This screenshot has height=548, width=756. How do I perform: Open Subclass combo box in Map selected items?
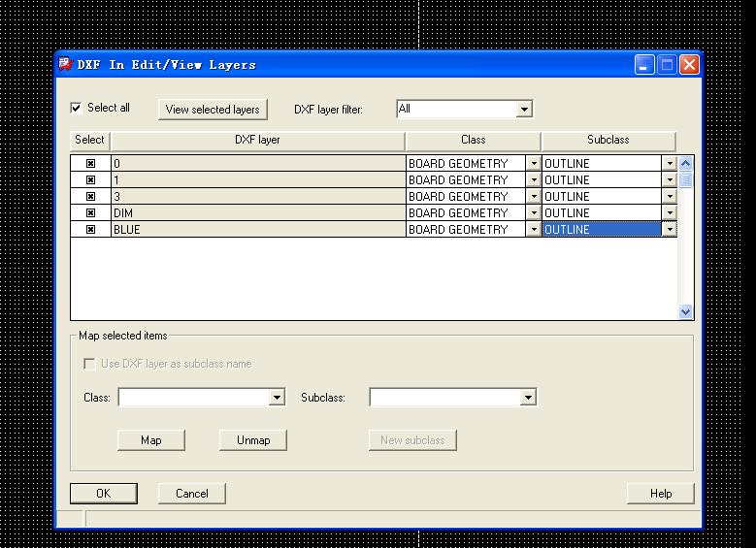pyautogui.click(x=528, y=398)
